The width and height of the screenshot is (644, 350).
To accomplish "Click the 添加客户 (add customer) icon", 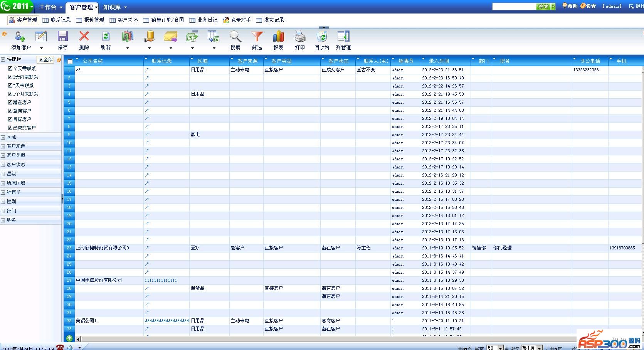I will 20,37.
